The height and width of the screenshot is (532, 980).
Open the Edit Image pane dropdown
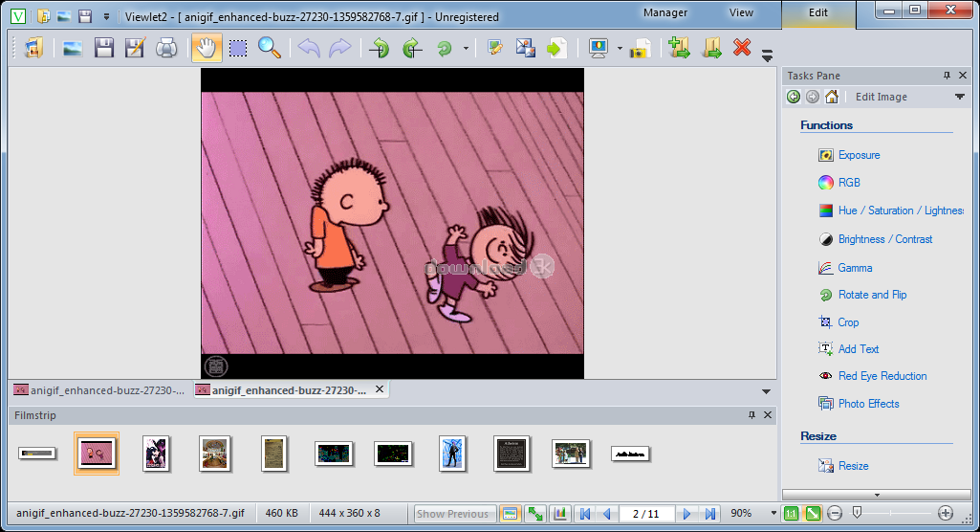(959, 97)
